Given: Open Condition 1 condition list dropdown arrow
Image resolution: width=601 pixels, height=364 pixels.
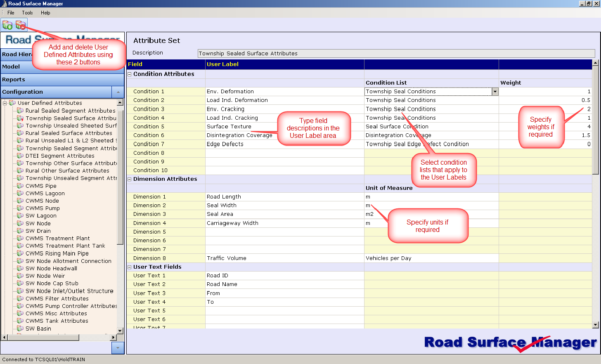Looking at the screenshot, I should (495, 92).
